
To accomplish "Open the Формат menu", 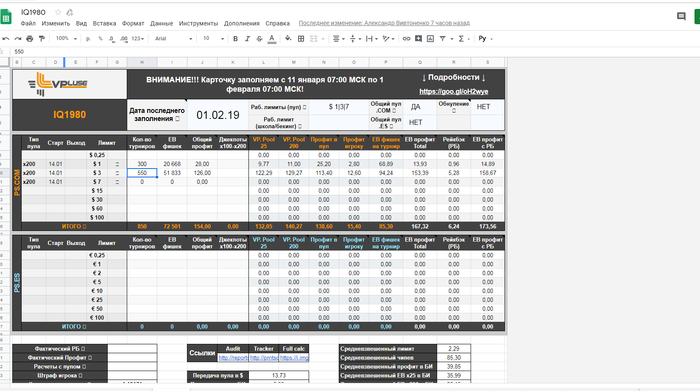I will click(x=133, y=23).
